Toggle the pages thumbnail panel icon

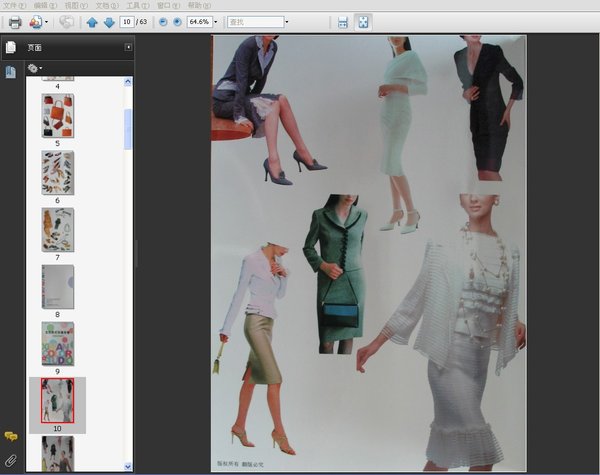(11, 47)
